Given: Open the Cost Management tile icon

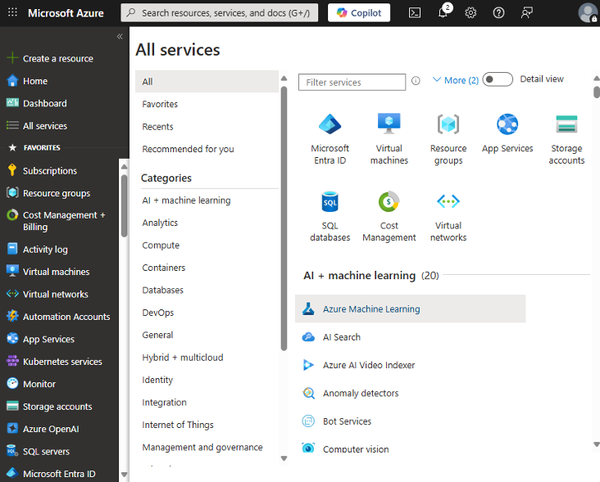Looking at the screenshot, I should (389, 202).
